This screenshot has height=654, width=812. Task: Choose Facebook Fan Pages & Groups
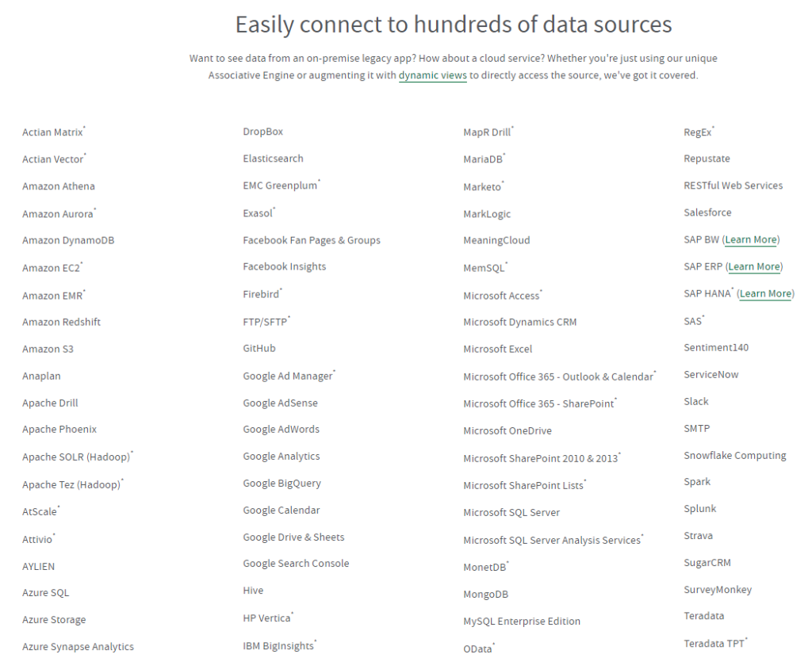(312, 241)
